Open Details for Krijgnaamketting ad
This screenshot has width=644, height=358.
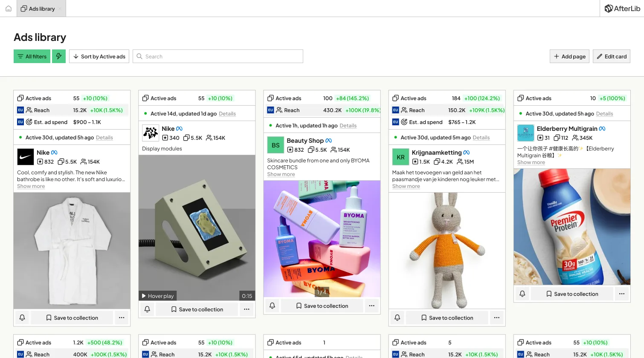point(481,138)
